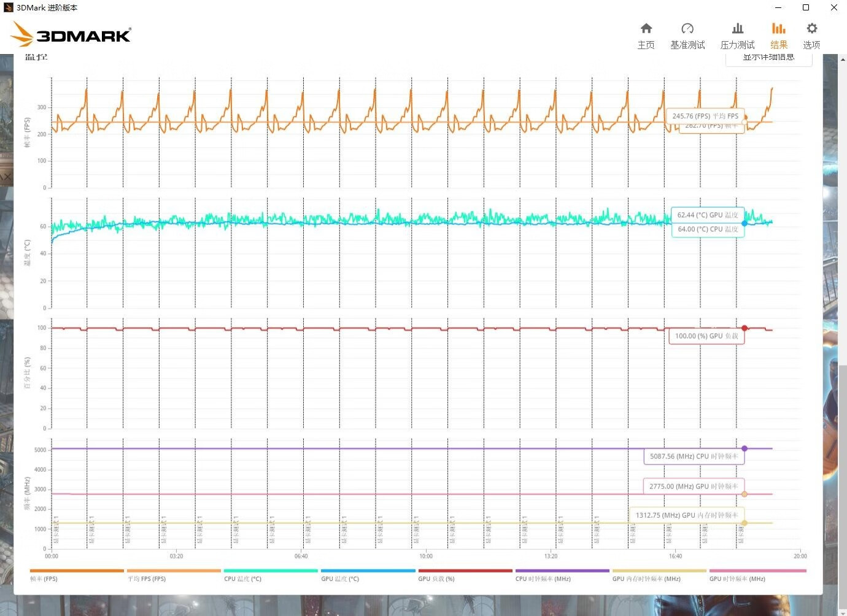Open benchmarks via the 基准测试 gauge icon
Screen dimensions: 847x616
click(x=687, y=35)
